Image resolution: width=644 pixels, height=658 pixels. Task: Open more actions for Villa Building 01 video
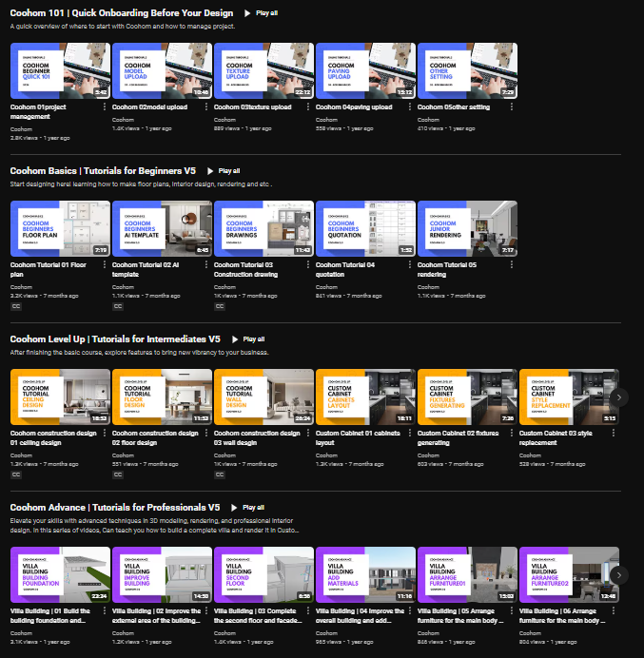(104, 611)
